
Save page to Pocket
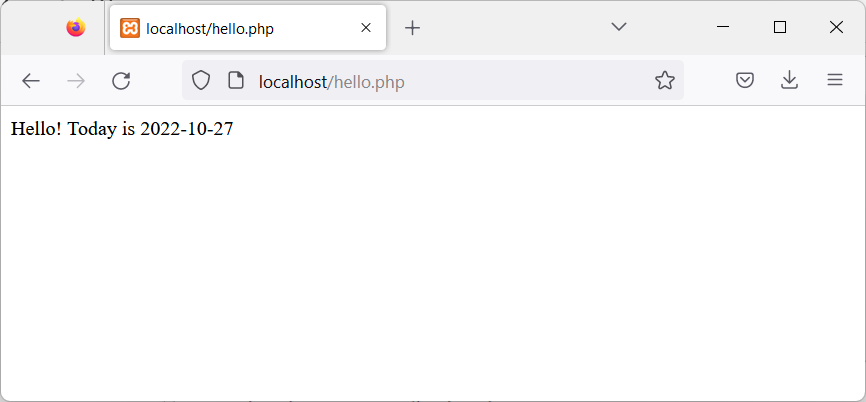click(745, 81)
